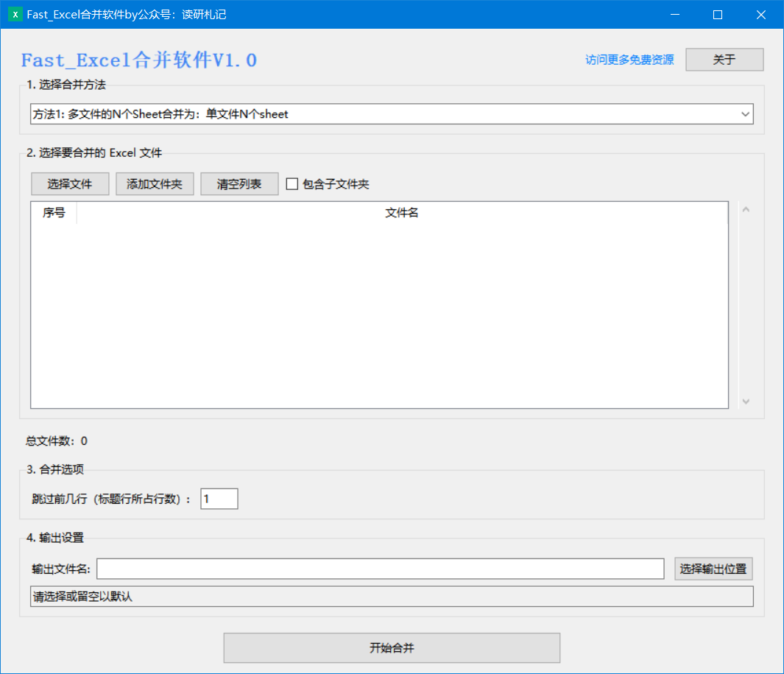Open the 访问更多免费资源 link
Screen dimensions: 784x674
(629, 60)
